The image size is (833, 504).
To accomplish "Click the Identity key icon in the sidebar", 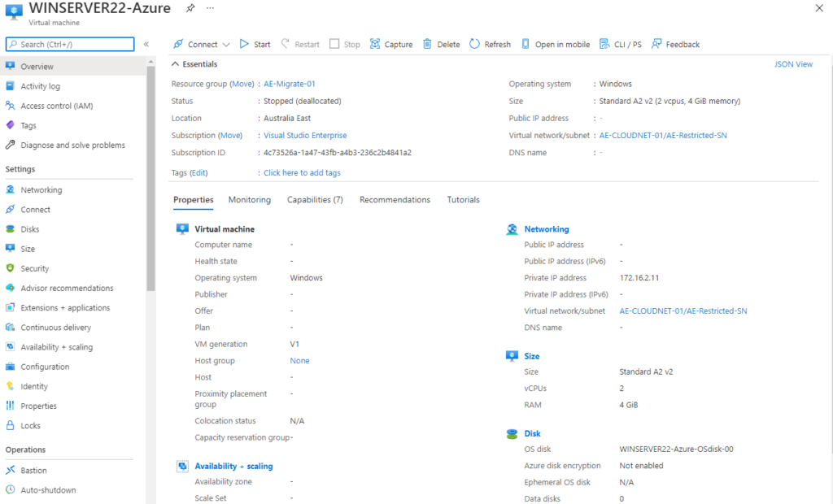I will coord(10,385).
